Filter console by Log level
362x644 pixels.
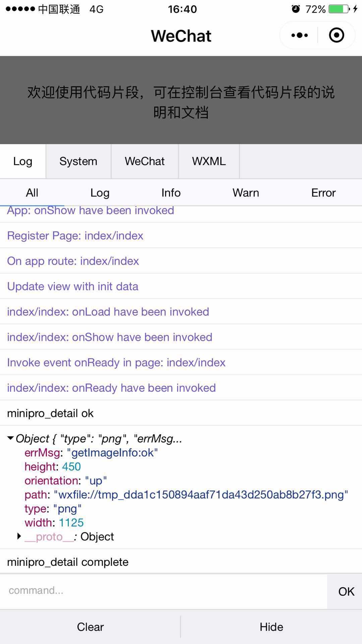click(100, 193)
